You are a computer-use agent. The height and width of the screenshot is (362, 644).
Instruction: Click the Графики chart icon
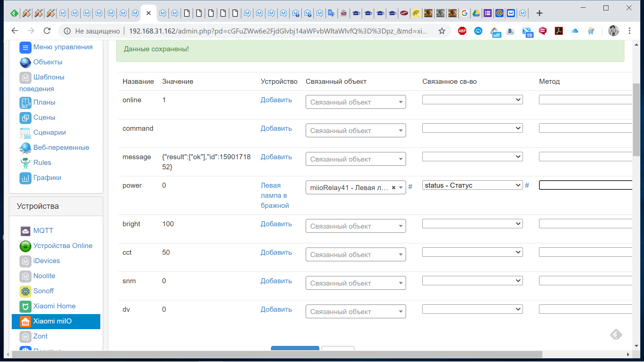coord(25,178)
